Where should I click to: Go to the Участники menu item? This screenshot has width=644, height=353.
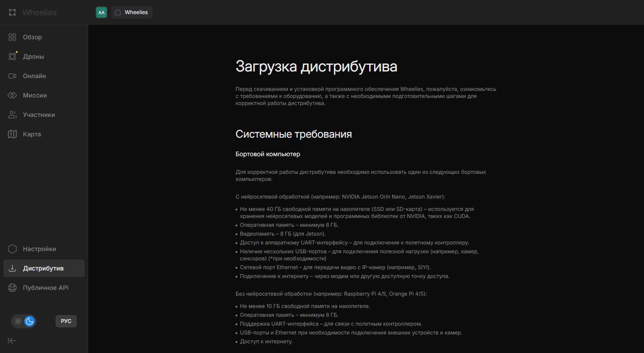pos(39,115)
